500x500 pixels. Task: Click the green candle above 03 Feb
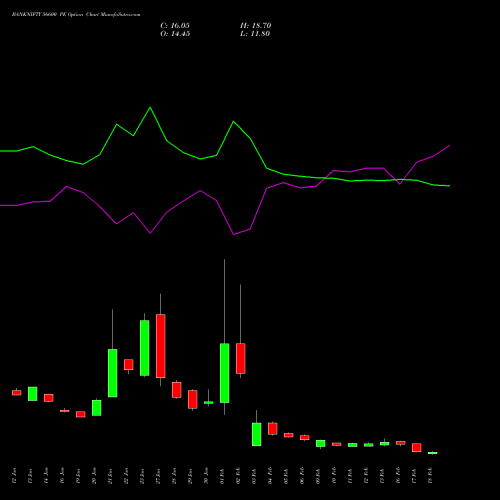pos(257,434)
